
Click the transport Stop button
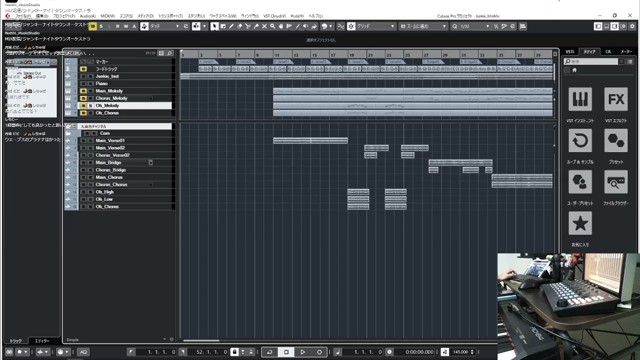tap(286, 352)
